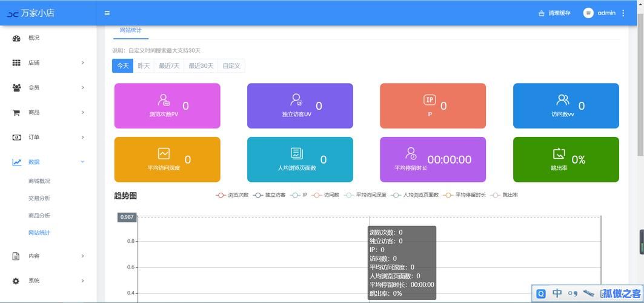Click the 浏览次数PV card icon
The image size is (644, 303).
click(x=164, y=100)
